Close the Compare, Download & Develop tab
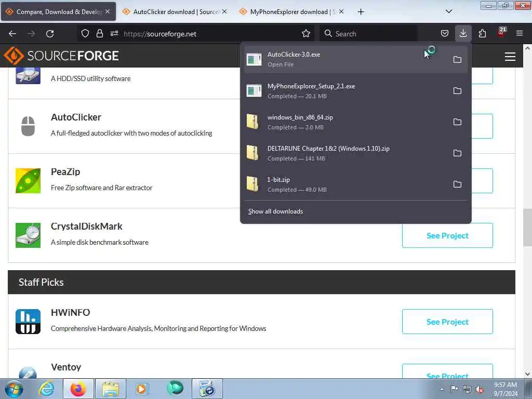 tap(108, 11)
